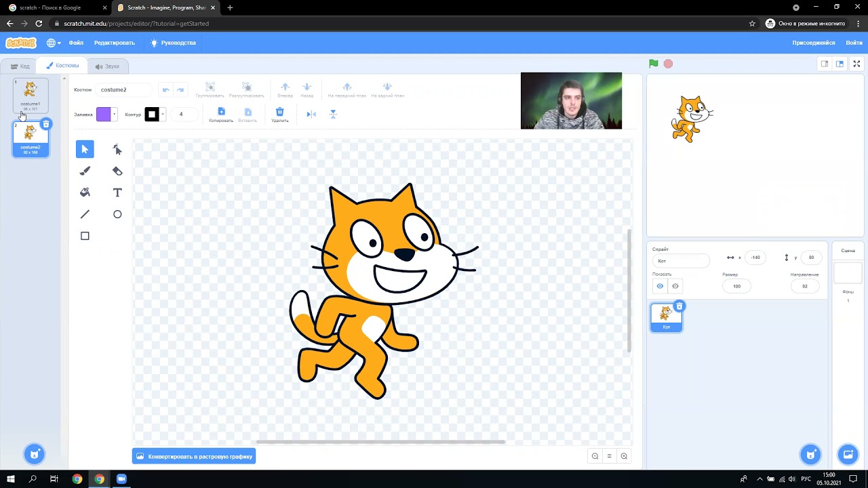868x488 pixels.
Task: Switch to small stage layout
Action: [825, 64]
